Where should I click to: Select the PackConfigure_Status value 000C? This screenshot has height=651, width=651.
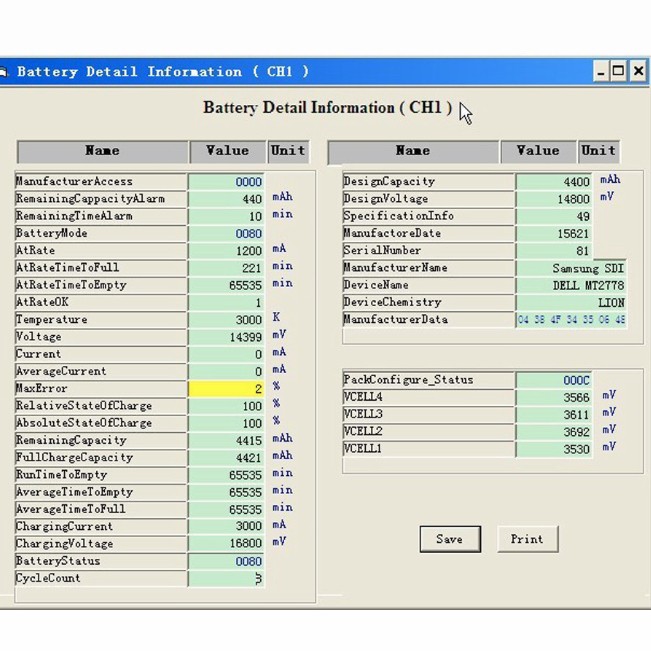[554, 380]
